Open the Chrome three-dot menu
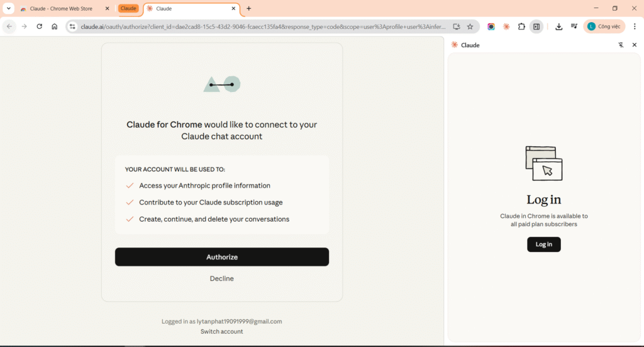The image size is (644, 347). (x=635, y=26)
